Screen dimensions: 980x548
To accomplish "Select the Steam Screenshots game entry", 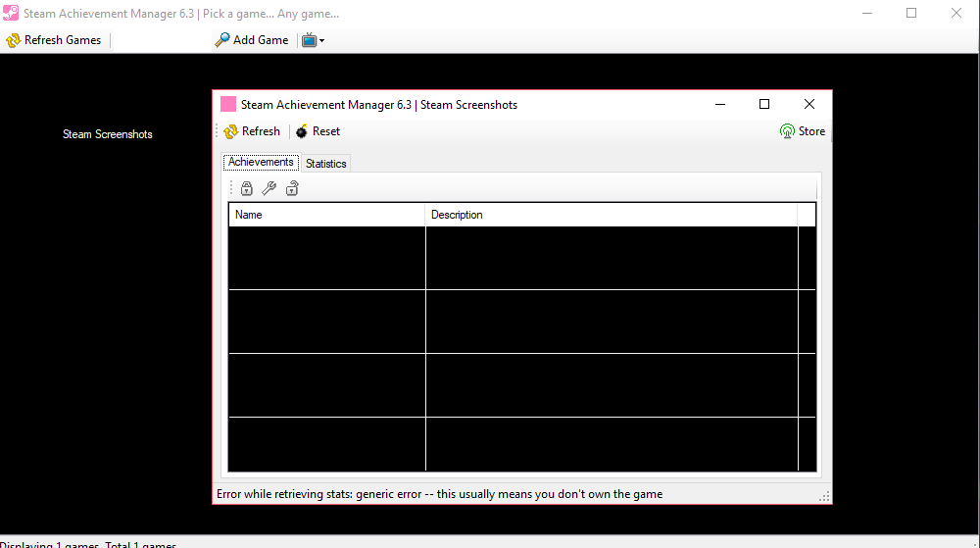I will coord(108,134).
